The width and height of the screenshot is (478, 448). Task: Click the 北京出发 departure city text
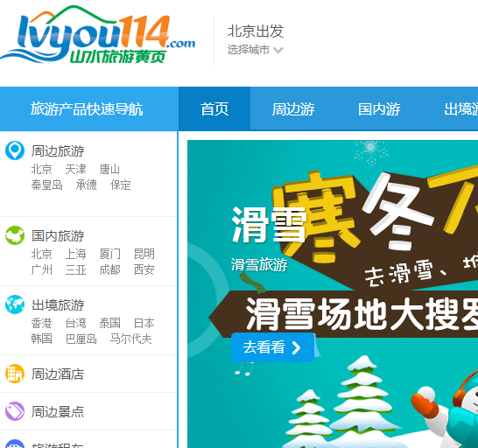click(x=256, y=31)
